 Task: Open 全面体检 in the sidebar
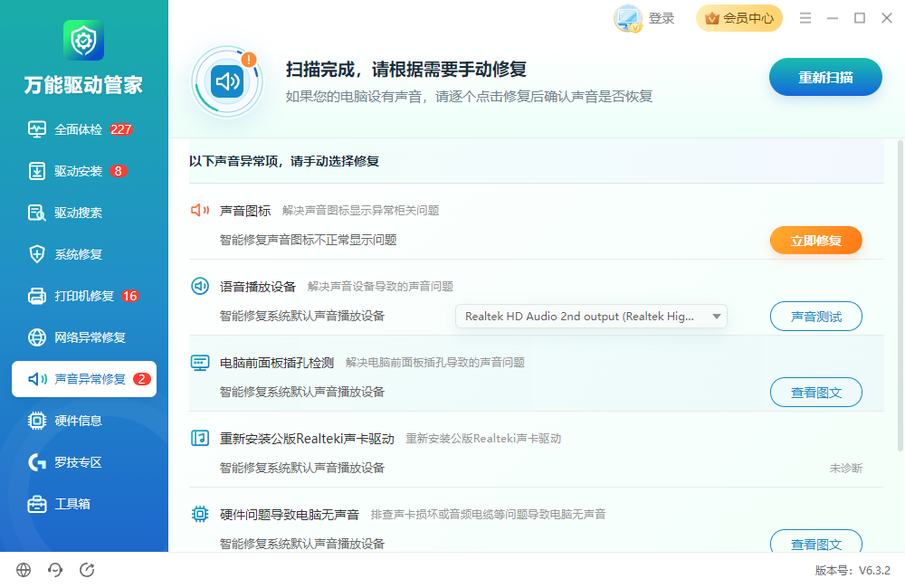(x=83, y=129)
